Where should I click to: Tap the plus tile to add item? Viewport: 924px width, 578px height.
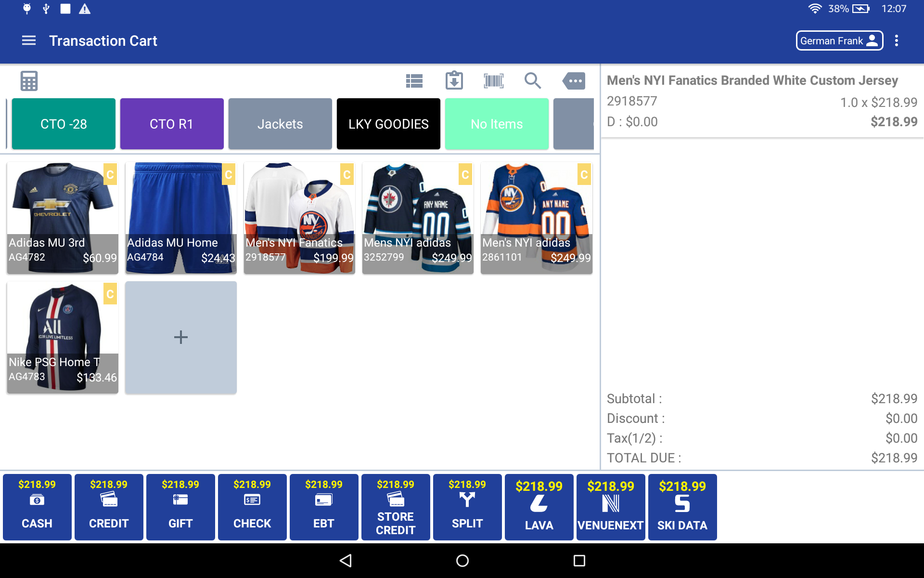pyautogui.click(x=181, y=338)
